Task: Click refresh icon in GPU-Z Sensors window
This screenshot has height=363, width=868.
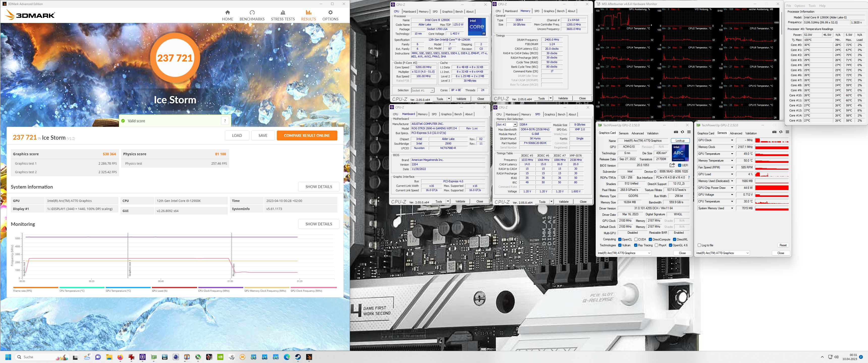Action: (781, 132)
